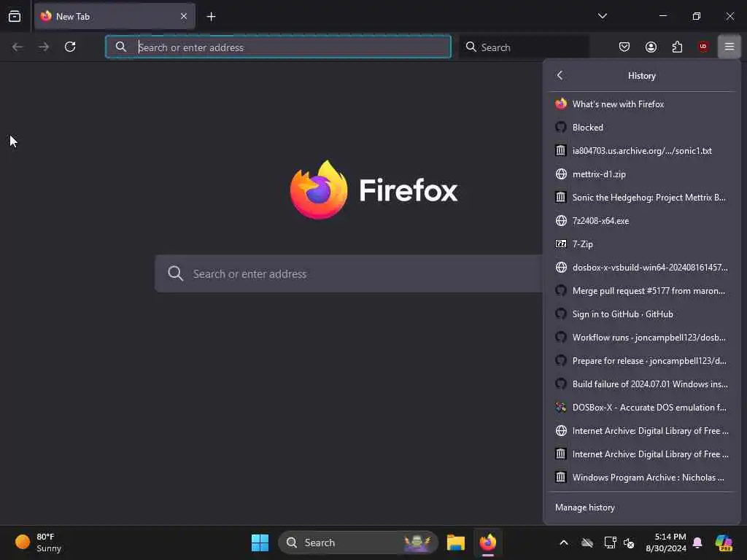Open the Blocked history entry
The width and height of the screenshot is (747, 560).
point(642,127)
